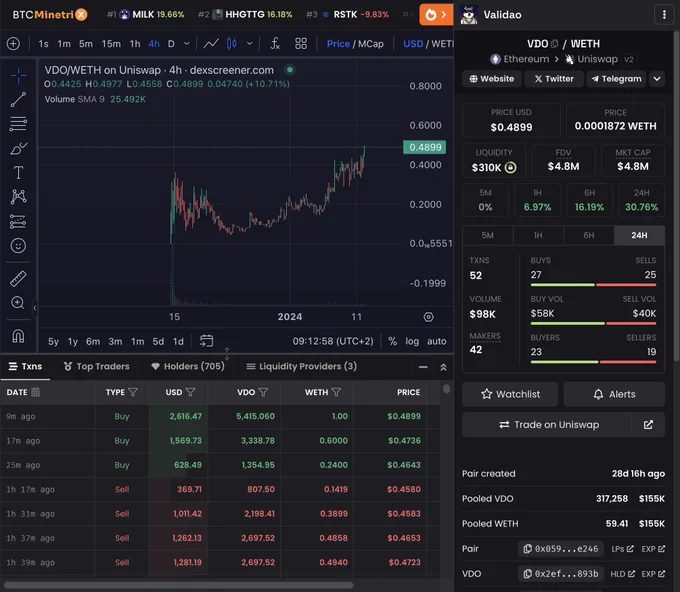Toggle percent scale on chart

[392, 341]
